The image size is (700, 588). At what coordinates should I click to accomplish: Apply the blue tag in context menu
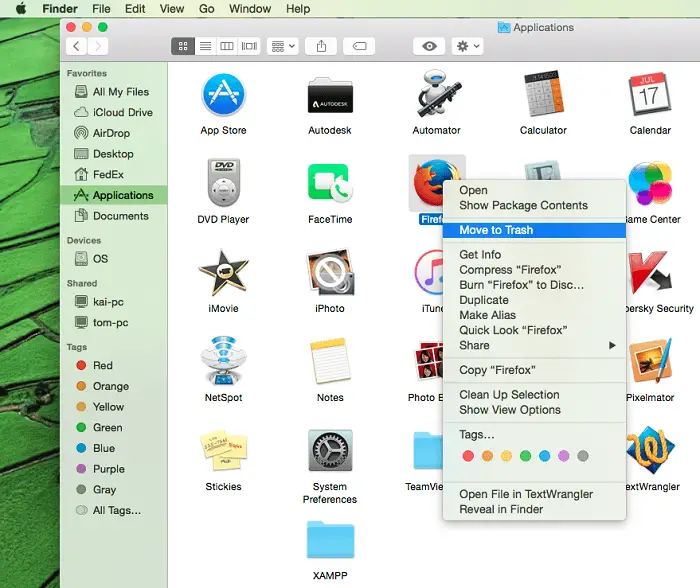point(544,456)
